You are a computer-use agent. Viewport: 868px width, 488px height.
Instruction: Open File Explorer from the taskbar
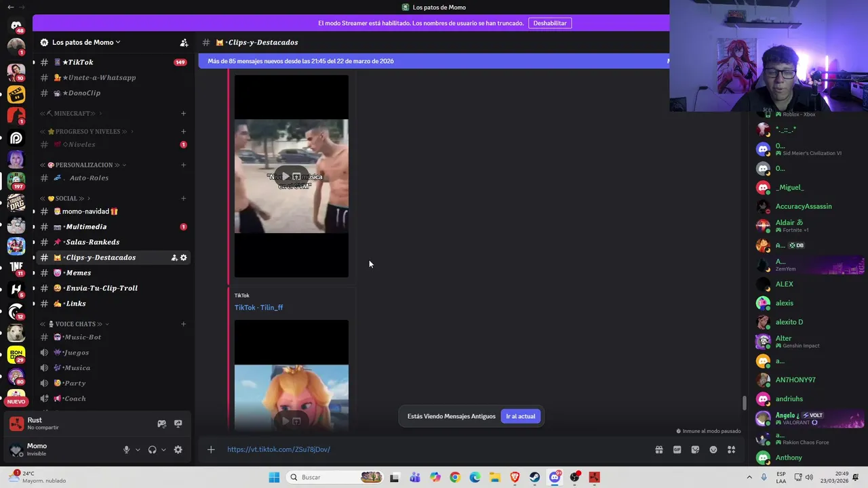(x=495, y=477)
